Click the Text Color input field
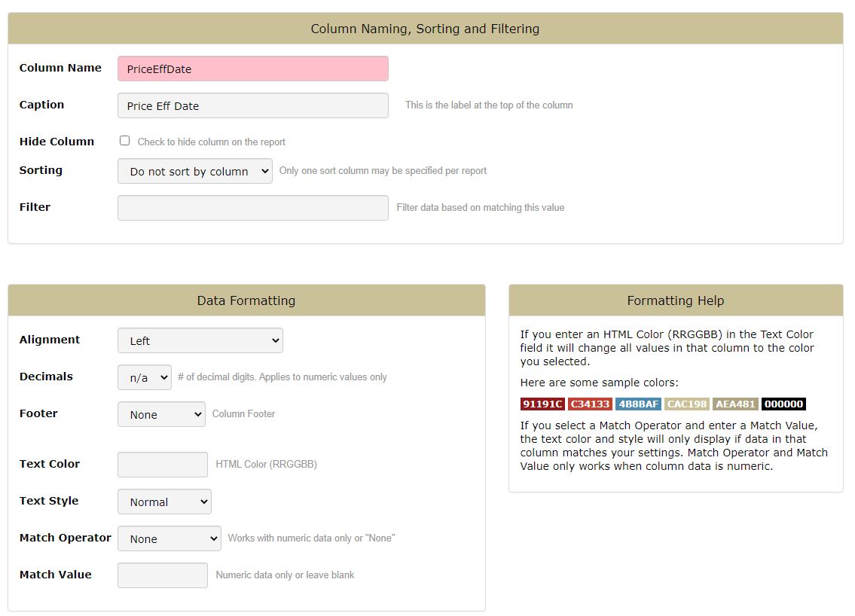 (x=163, y=465)
